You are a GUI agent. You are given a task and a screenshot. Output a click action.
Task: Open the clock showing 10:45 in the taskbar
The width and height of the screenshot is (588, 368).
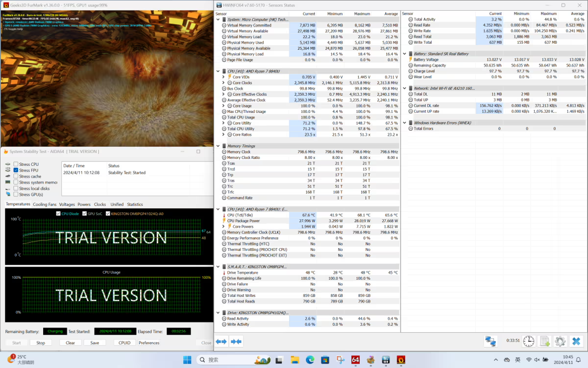564,360
